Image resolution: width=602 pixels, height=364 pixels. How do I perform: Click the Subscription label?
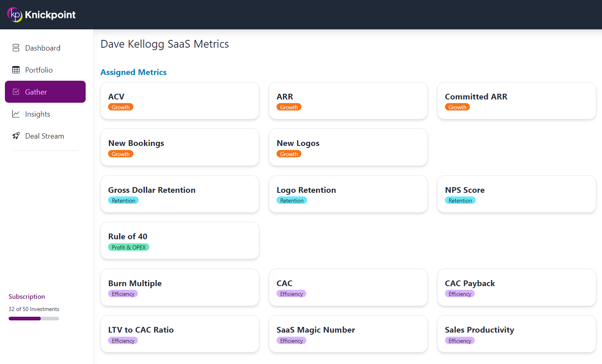[27, 296]
